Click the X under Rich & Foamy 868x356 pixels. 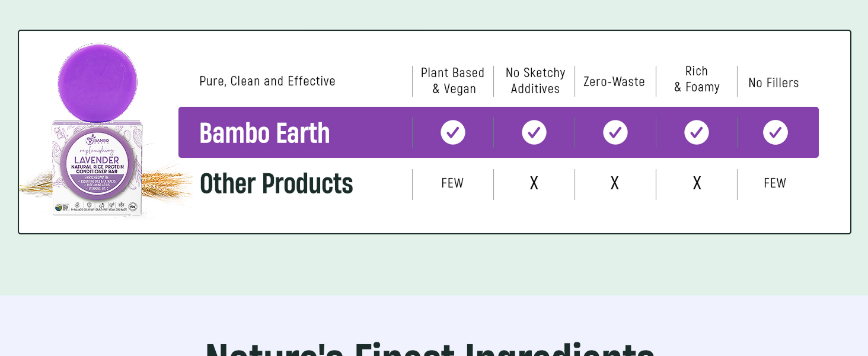click(697, 183)
